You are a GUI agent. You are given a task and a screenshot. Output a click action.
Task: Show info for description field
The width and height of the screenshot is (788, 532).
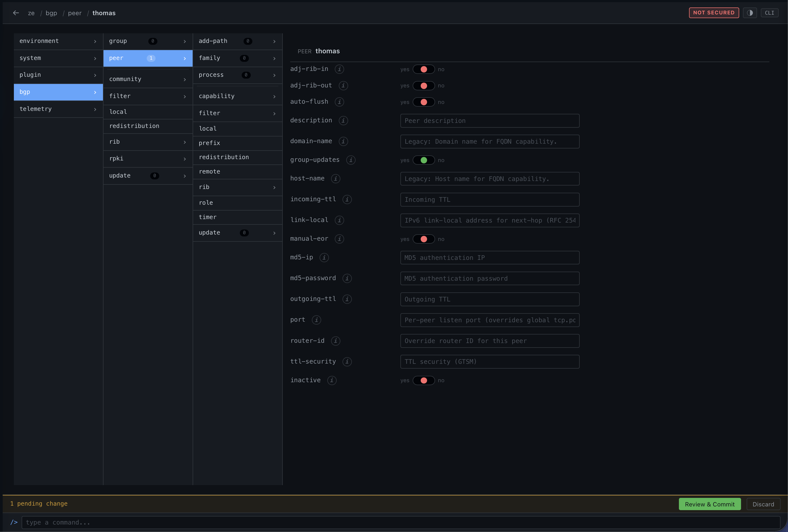[x=343, y=120]
